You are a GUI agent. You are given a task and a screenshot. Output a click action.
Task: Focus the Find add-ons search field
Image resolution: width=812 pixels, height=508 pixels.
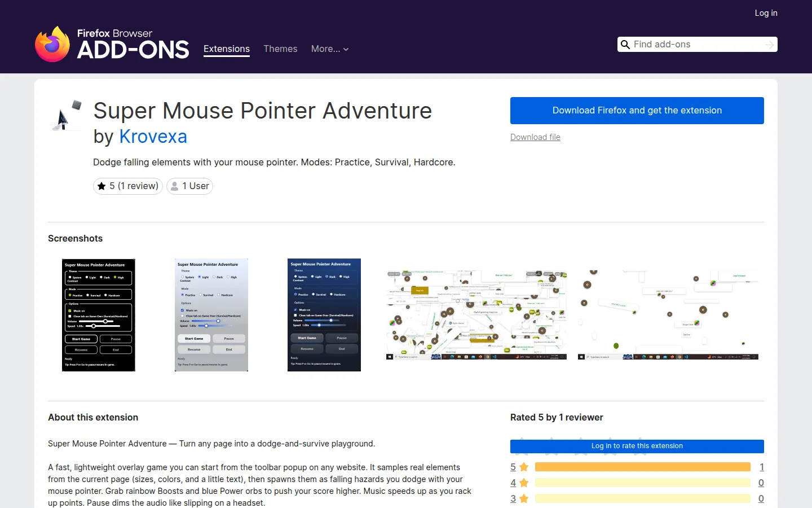pos(697,45)
